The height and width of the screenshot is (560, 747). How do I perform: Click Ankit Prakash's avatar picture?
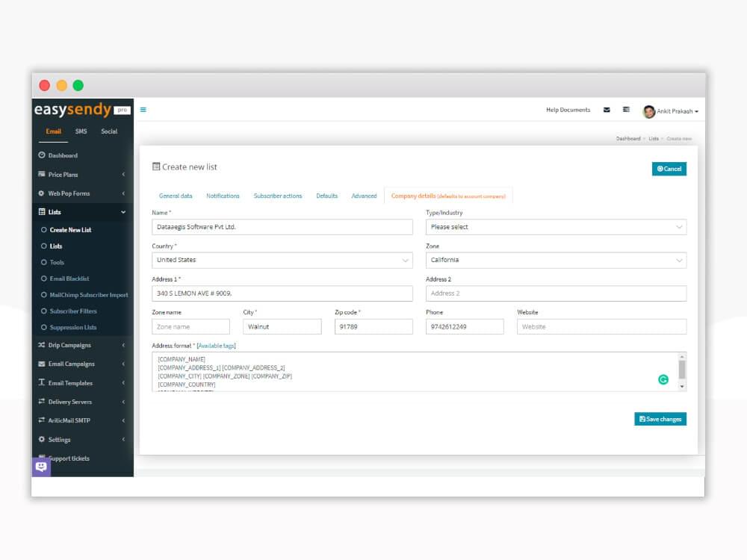coord(649,111)
